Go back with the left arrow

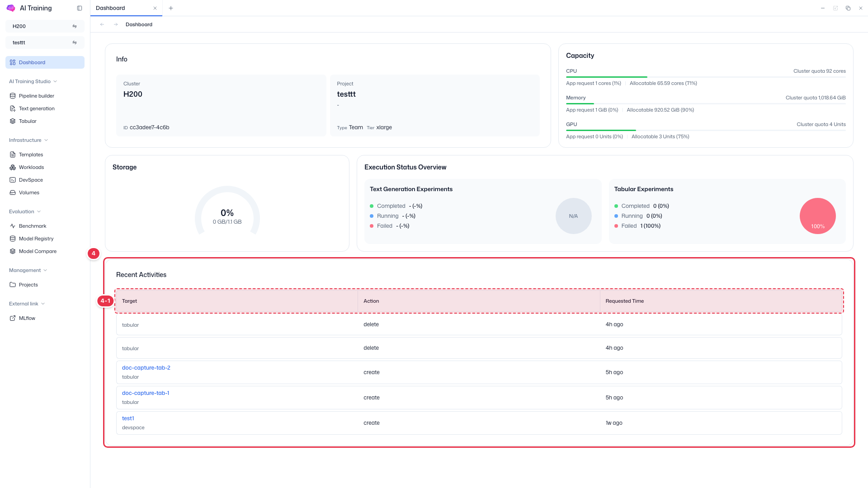(102, 24)
